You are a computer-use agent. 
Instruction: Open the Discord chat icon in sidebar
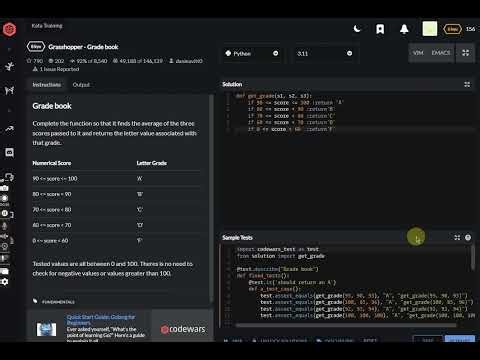pyautogui.click(x=9, y=153)
